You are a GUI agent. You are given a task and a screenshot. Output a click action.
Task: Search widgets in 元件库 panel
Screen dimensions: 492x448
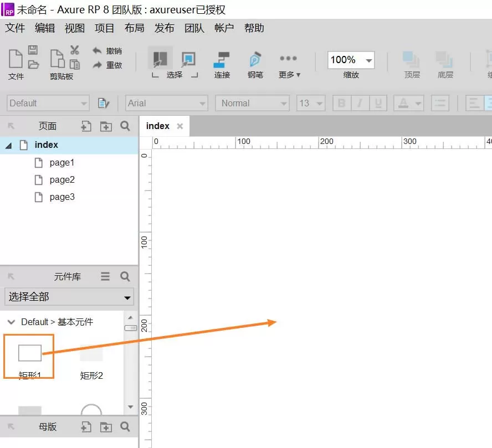click(125, 276)
